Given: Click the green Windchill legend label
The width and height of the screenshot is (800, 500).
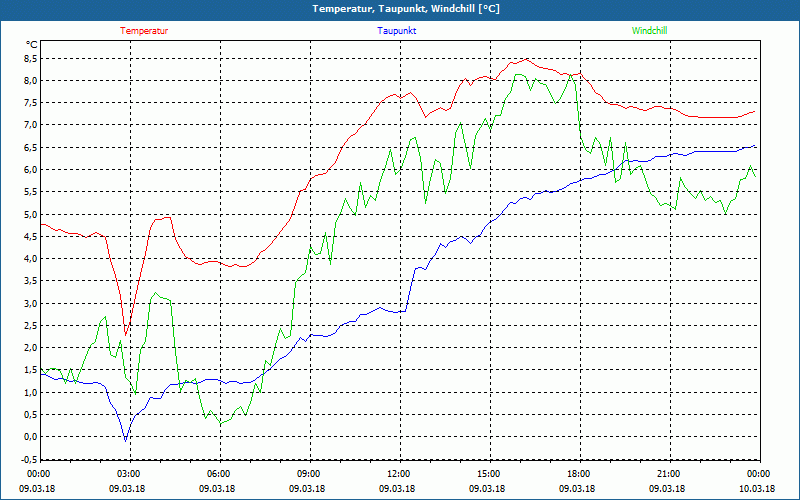Looking at the screenshot, I should [650, 31].
